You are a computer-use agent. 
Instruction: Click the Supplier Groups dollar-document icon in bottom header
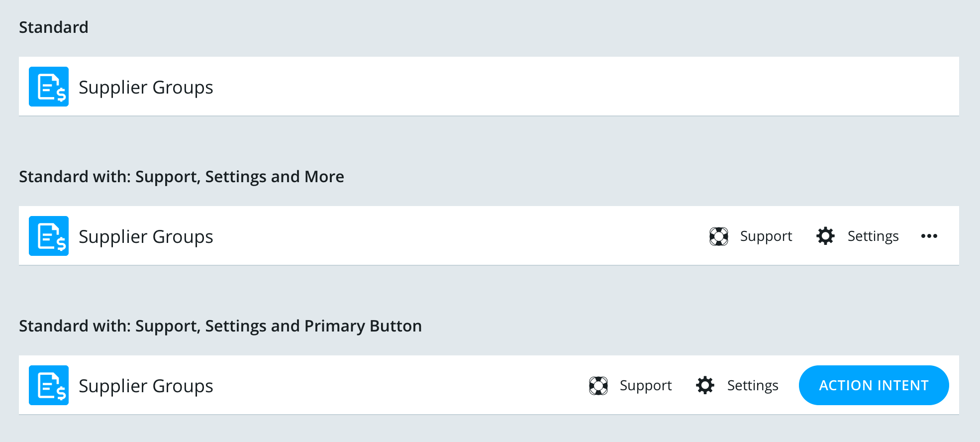[48, 385]
